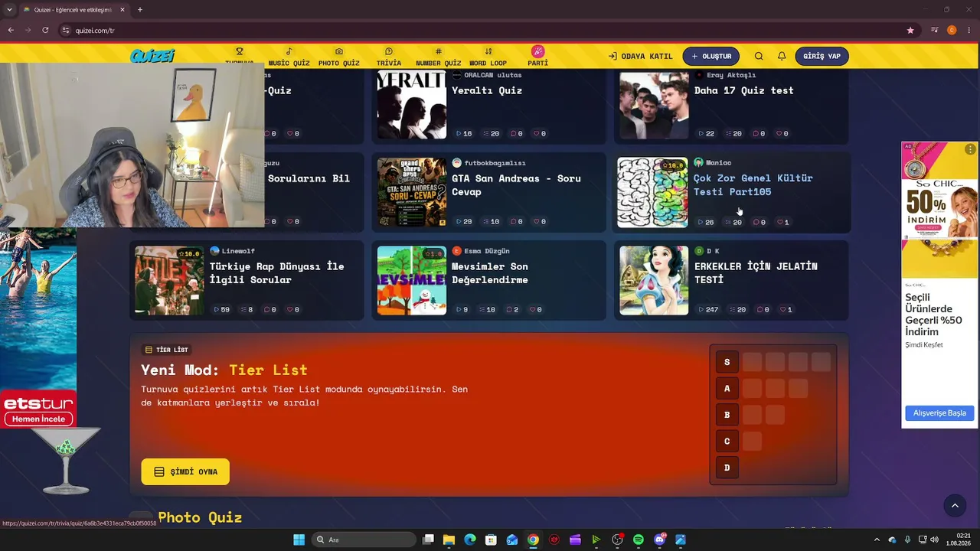Open the Music Quiz category
Viewport: 980px width, 551px height.
[289, 57]
